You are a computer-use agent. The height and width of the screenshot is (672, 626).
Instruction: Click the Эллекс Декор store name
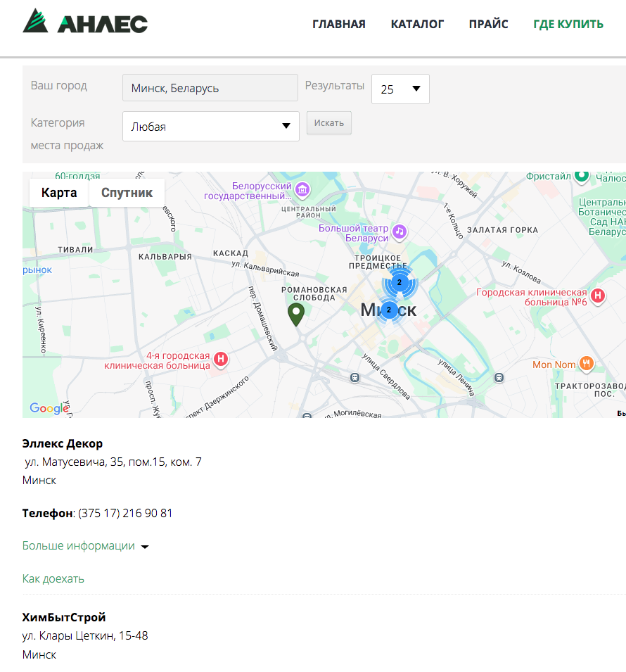click(x=63, y=443)
